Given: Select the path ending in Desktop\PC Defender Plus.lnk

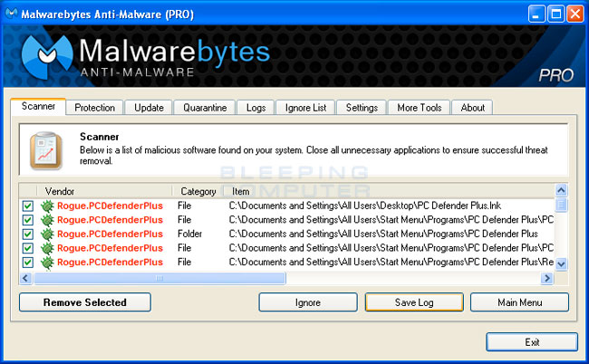Looking at the screenshot, I should click(365, 206).
